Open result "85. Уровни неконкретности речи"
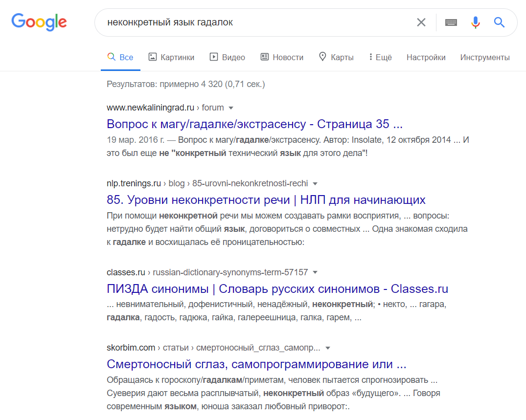Image resolution: width=526 pixels, height=420 pixels. click(266, 200)
